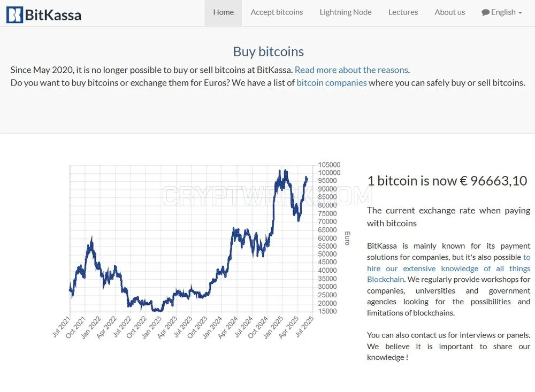Image resolution: width=535 pixels, height=392 pixels.
Task: Click the 100000 value on chart axis
Action: click(x=329, y=173)
